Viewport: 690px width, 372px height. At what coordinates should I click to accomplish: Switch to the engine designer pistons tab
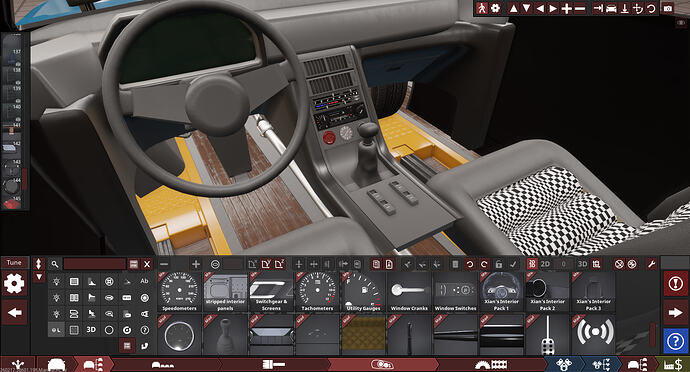coord(564,365)
